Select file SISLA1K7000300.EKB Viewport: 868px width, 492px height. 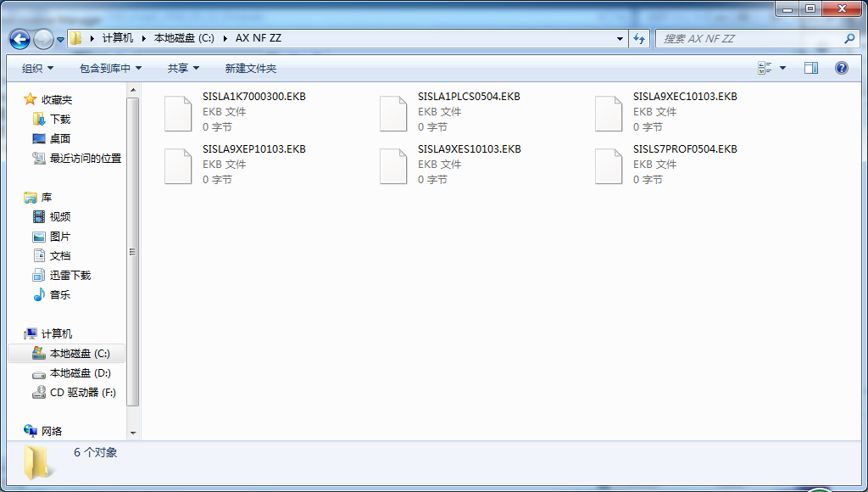click(253, 97)
